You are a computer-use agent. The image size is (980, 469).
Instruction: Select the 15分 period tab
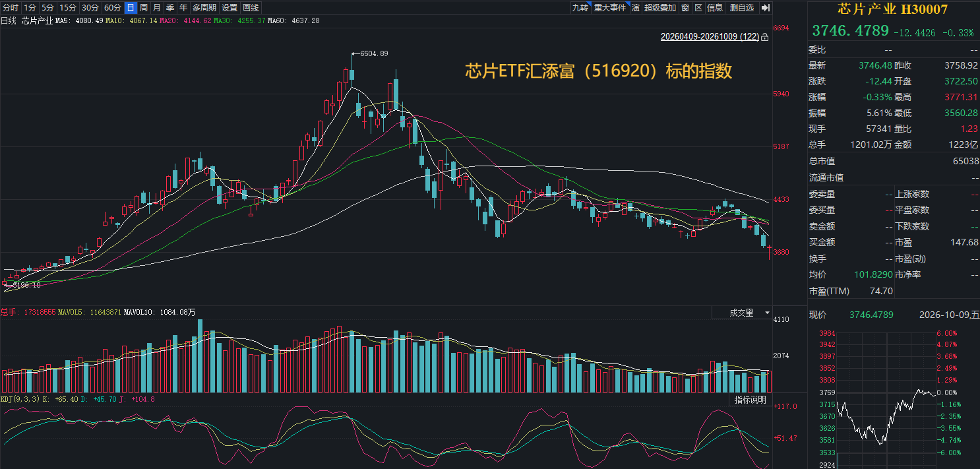[68, 8]
